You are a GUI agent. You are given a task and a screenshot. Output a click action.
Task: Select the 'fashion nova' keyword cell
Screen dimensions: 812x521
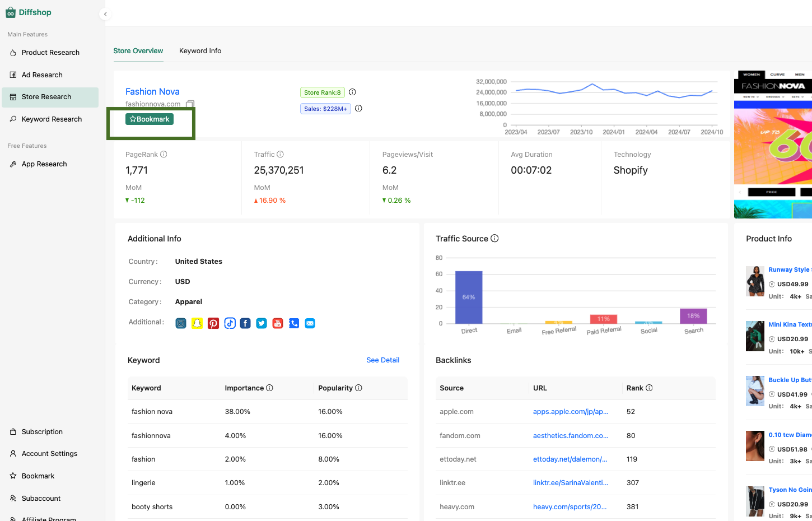tap(152, 412)
